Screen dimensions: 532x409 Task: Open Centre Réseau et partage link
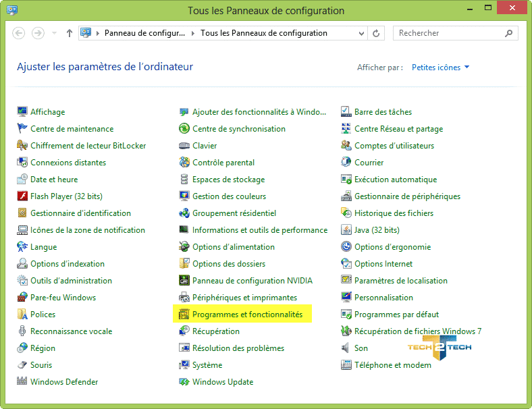click(x=398, y=129)
